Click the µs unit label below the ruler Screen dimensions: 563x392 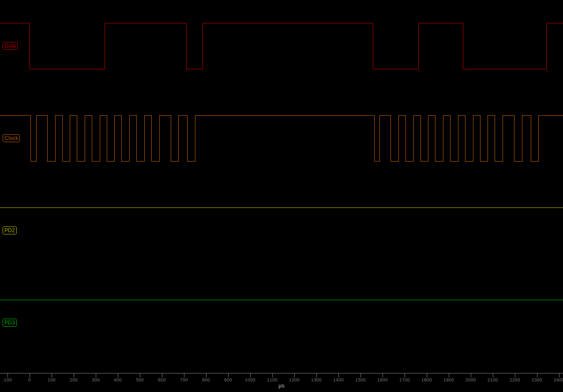coord(281,386)
